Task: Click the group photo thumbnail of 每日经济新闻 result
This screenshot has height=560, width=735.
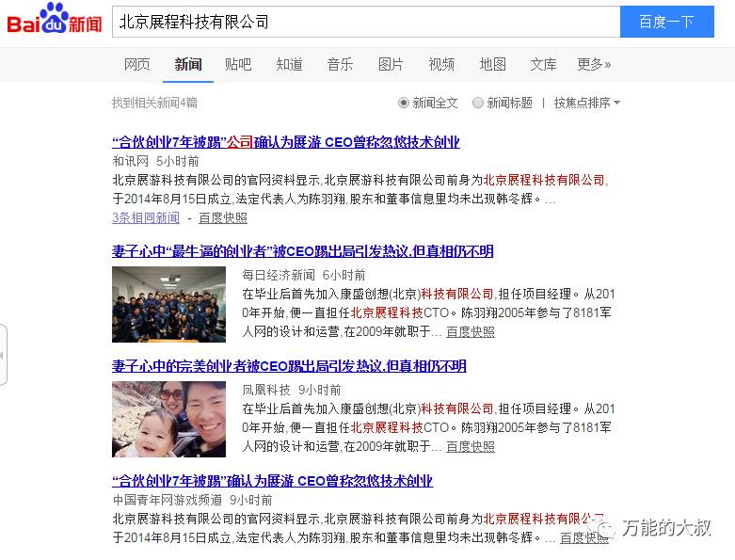Action: click(x=168, y=305)
